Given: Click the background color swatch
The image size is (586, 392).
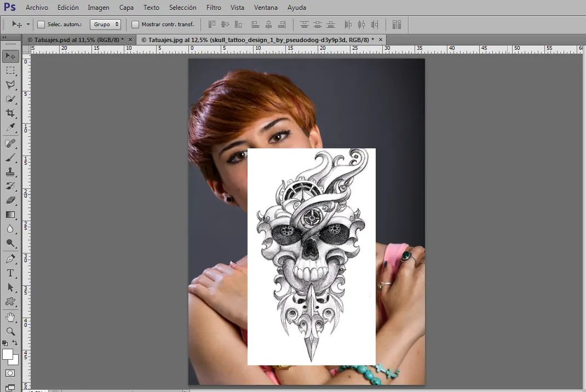Looking at the screenshot, I should [15, 361].
